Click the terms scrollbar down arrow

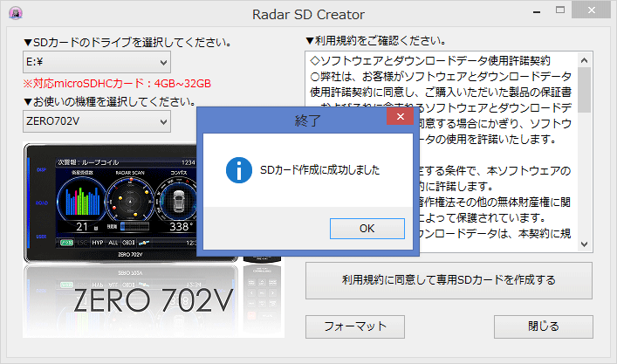[x=585, y=244]
